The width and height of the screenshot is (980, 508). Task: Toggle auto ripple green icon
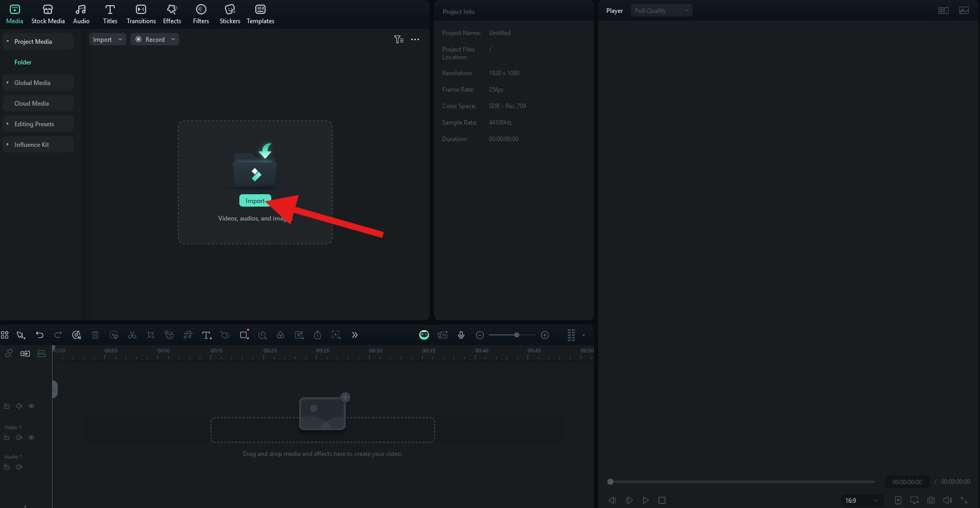[42, 353]
